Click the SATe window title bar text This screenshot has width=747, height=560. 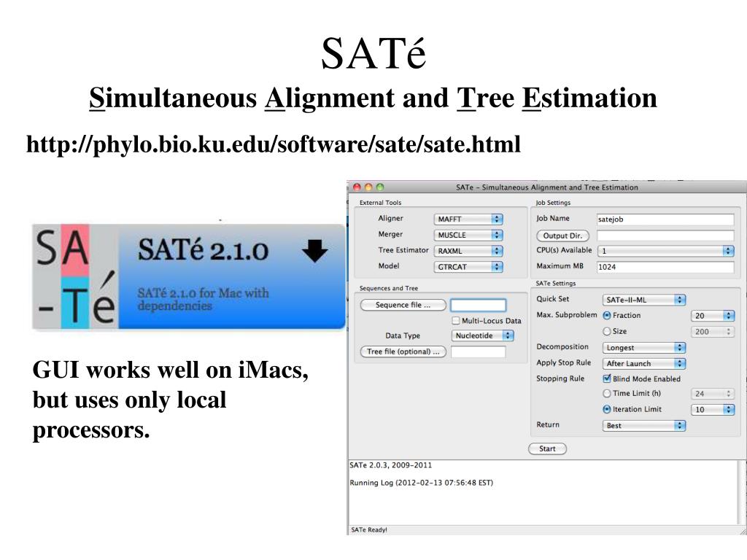click(547, 187)
